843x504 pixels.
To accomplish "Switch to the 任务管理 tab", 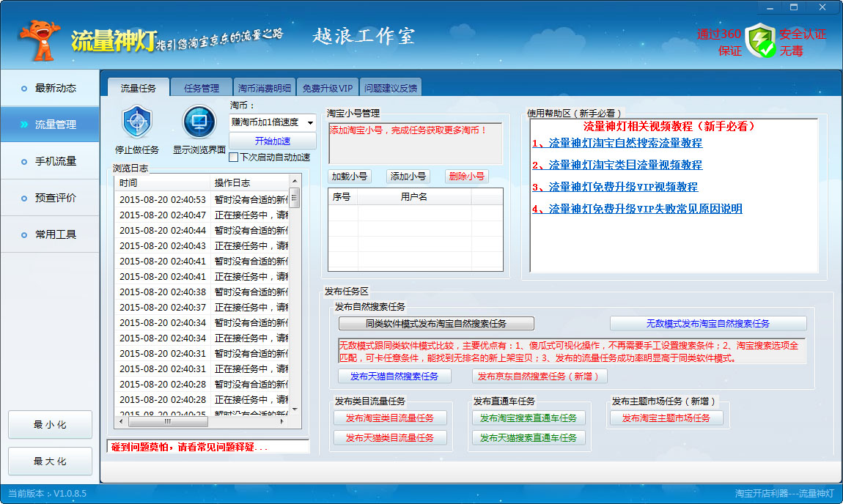I will click(201, 88).
